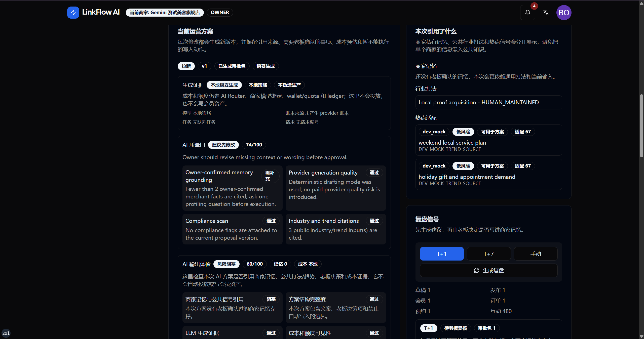Viewport: 644px width, 339px height.
Task: Click the 需补充 status on memory grounding
Action: (270, 176)
